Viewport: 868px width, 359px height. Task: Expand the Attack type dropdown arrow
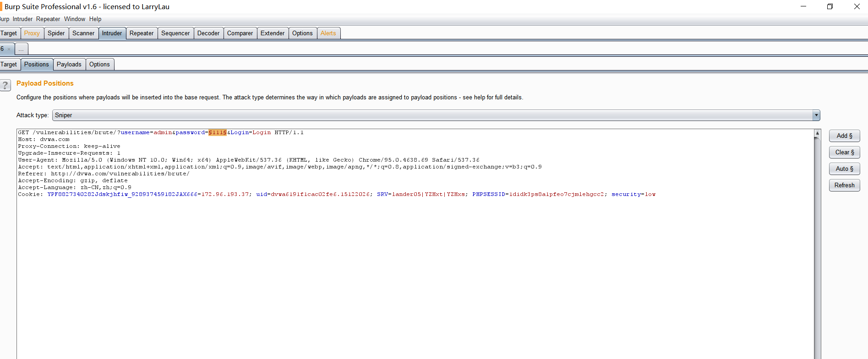coord(816,115)
